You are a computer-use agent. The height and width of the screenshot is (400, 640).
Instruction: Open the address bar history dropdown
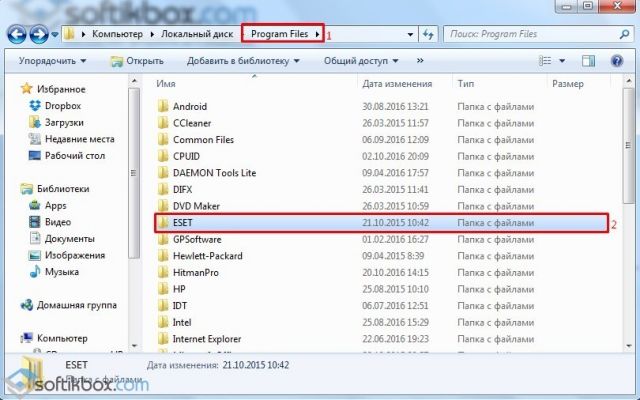point(410,35)
